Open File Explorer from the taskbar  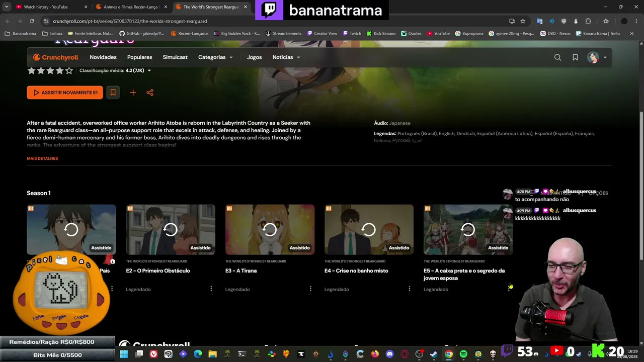pos(212,354)
